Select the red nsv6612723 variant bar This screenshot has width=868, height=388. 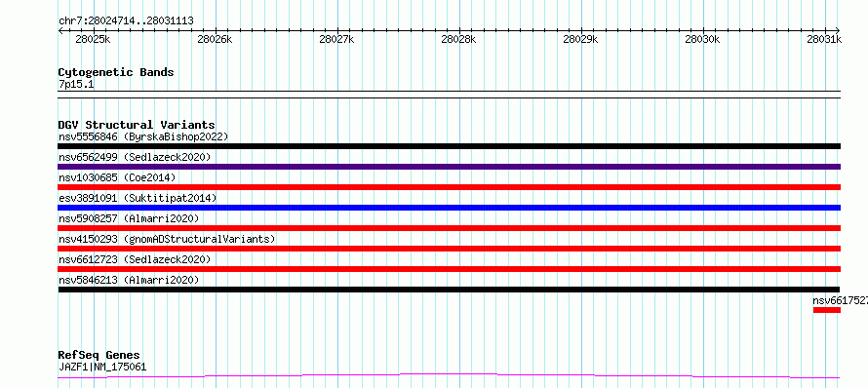point(449,269)
